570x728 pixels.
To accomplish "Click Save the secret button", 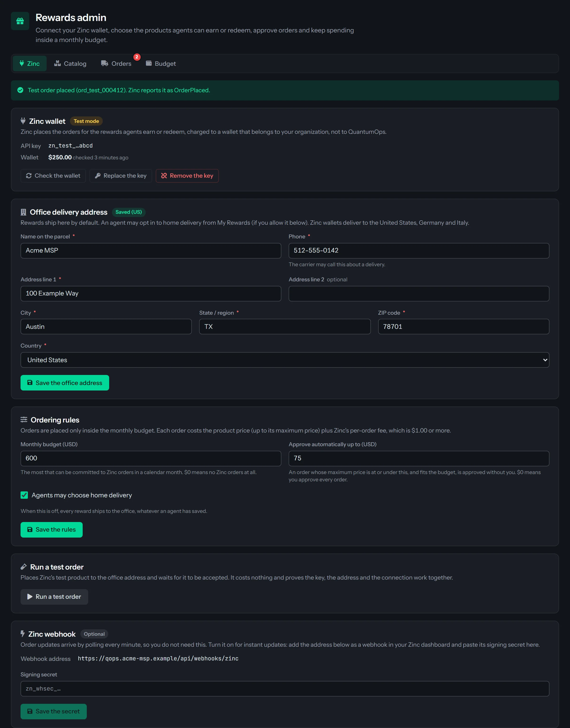I will (x=54, y=712).
